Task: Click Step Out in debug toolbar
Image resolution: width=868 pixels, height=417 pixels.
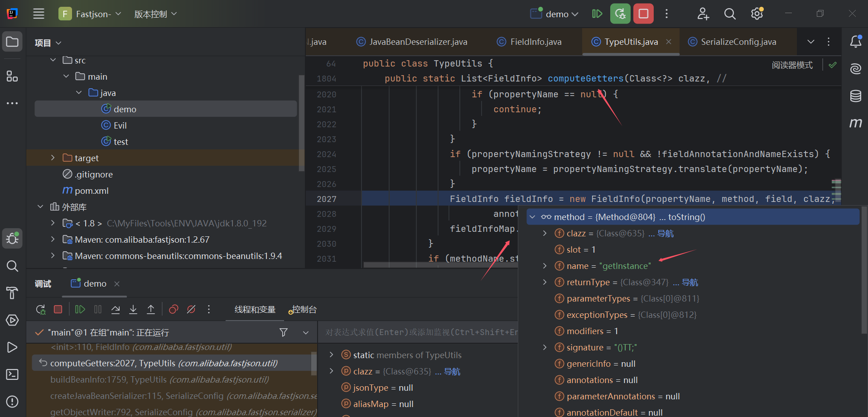Action: tap(151, 310)
